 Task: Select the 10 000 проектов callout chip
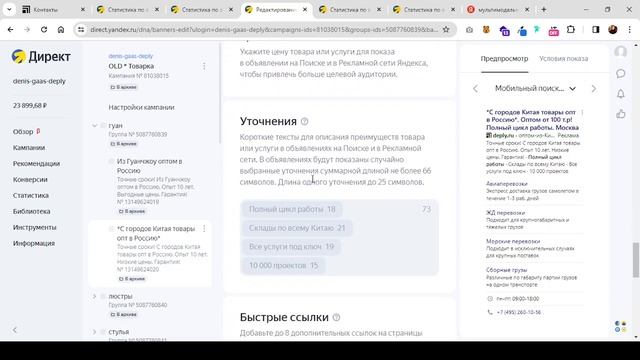pos(283,265)
